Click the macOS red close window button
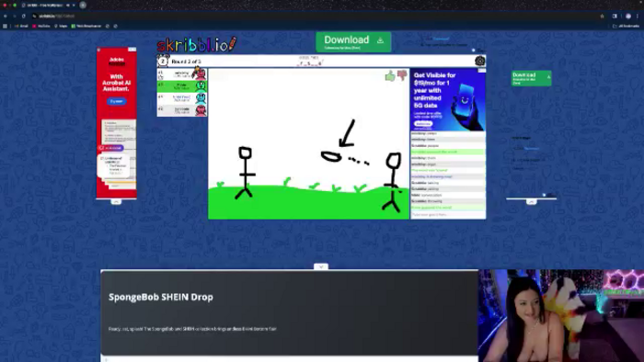The width and height of the screenshot is (644, 362). [5, 6]
